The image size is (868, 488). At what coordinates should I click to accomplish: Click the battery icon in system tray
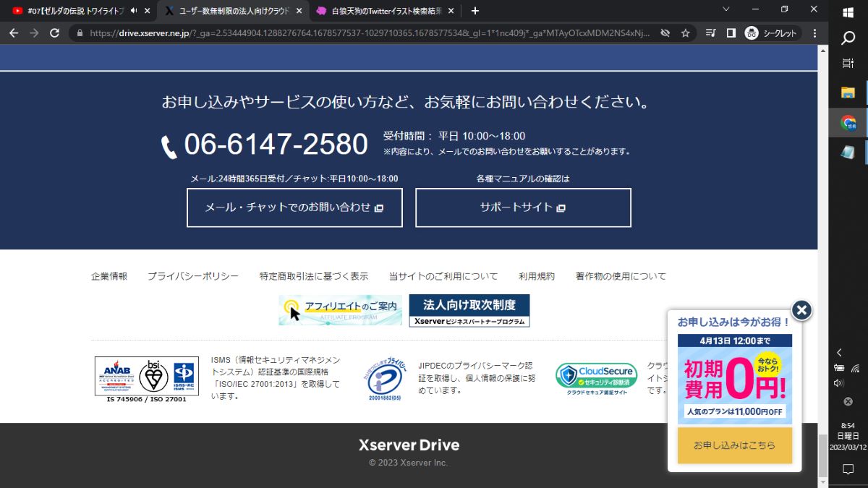point(840,368)
